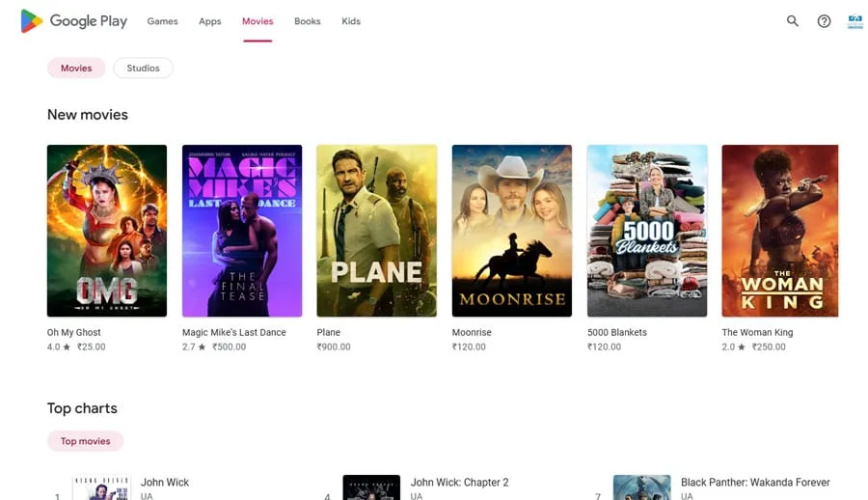Click the ₹500.00 price of Magic Mike
The image size is (868, 500).
point(230,347)
